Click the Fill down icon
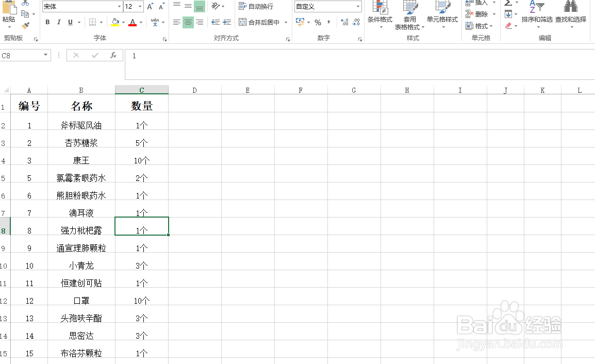Image resolution: width=595 pixels, height=364 pixels. click(508, 14)
